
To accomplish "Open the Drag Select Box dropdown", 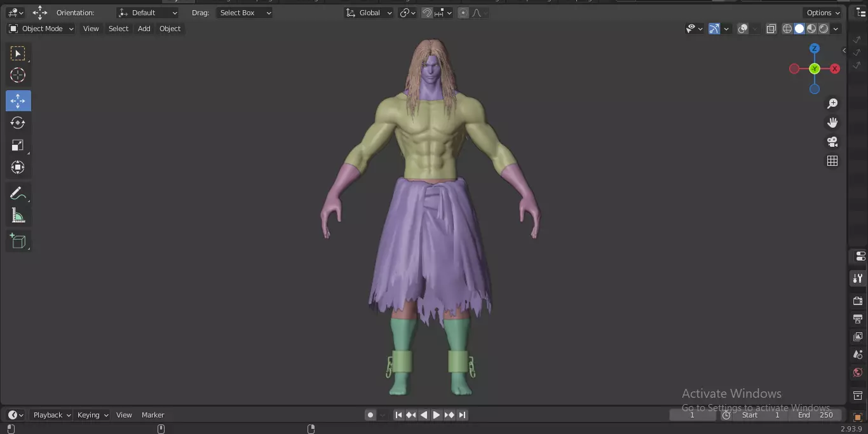I will pos(245,13).
